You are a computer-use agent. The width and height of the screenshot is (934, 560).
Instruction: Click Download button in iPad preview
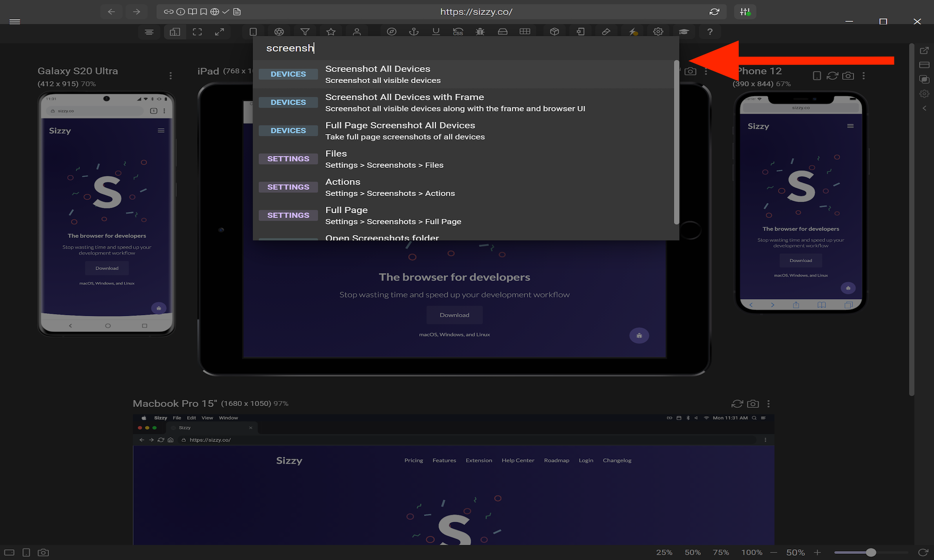(454, 315)
